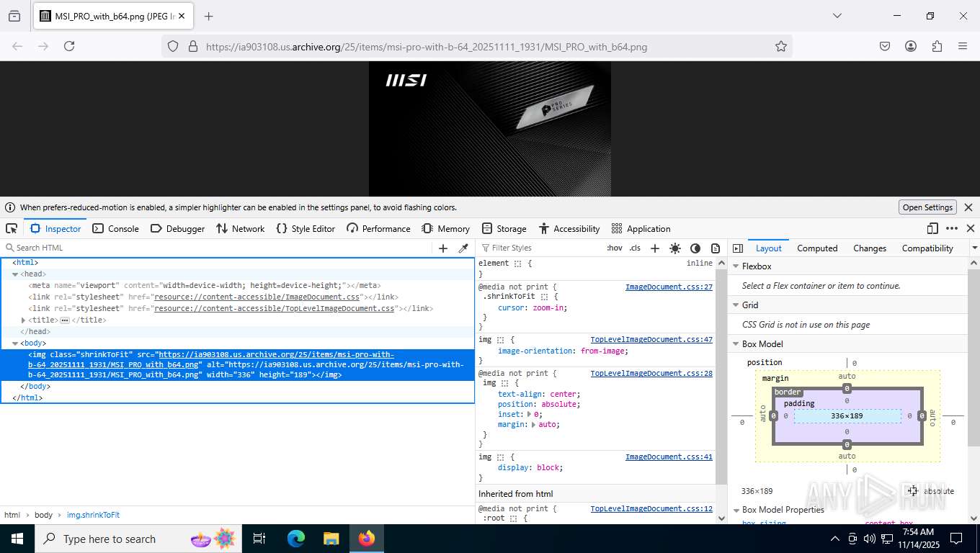List all tabs dropdown arrow

(837, 16)
